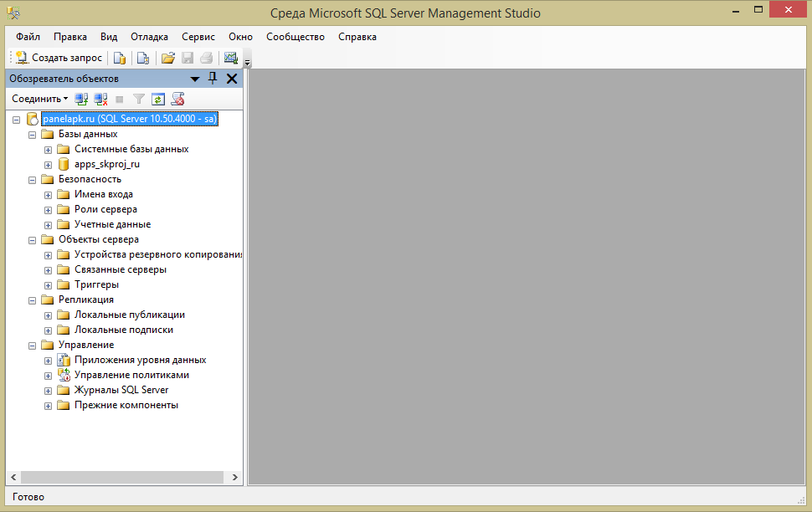Collapse the Объекты сервера folder
812x512 pixels.
click(32, 240)
